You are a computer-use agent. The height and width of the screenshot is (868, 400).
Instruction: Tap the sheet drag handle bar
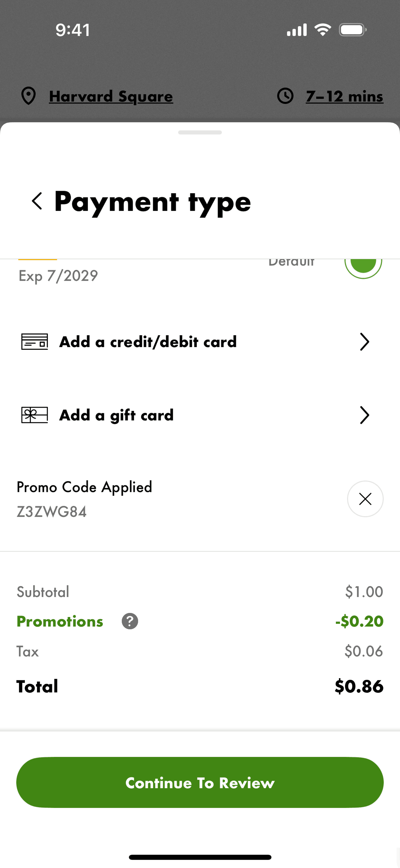click(x=200, y=132)
